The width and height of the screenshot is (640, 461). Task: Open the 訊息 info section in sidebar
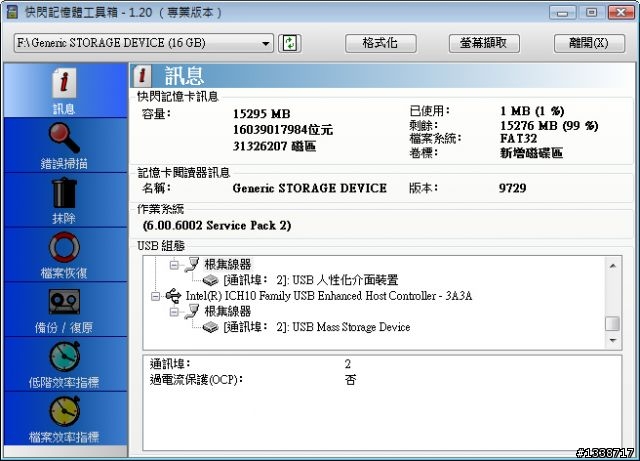pyautogui.click(x=65, y=91)
